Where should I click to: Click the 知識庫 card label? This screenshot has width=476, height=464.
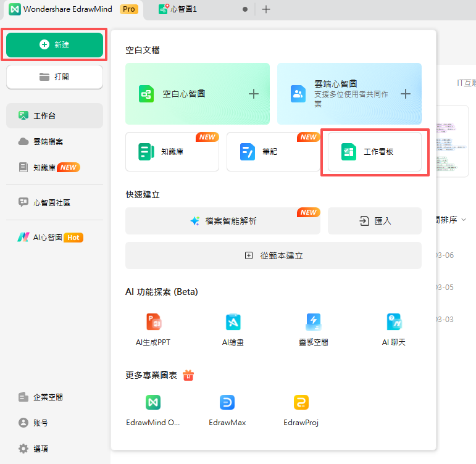[x=172, y=152]
